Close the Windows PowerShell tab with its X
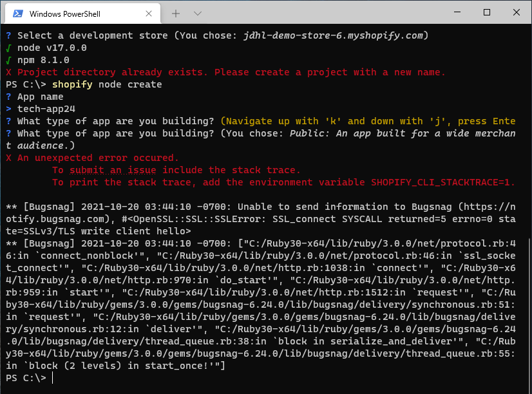The image size is (532, 394). click(147, 13)
